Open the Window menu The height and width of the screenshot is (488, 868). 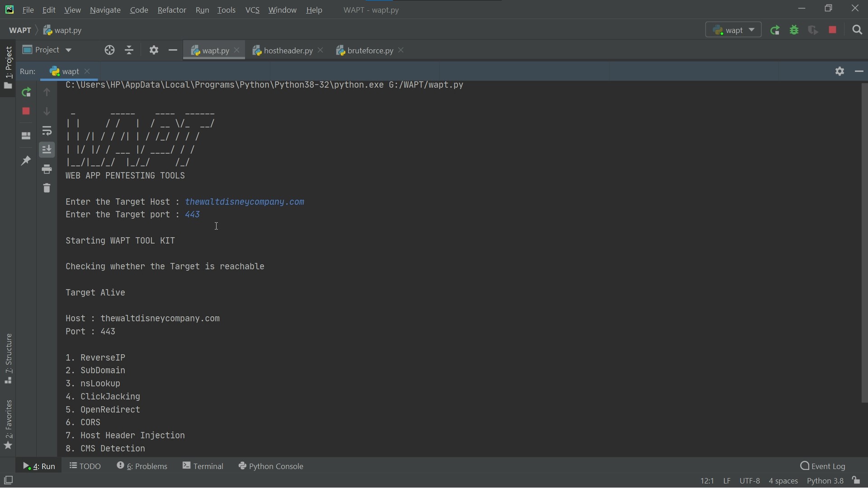(x=283, y=10)
